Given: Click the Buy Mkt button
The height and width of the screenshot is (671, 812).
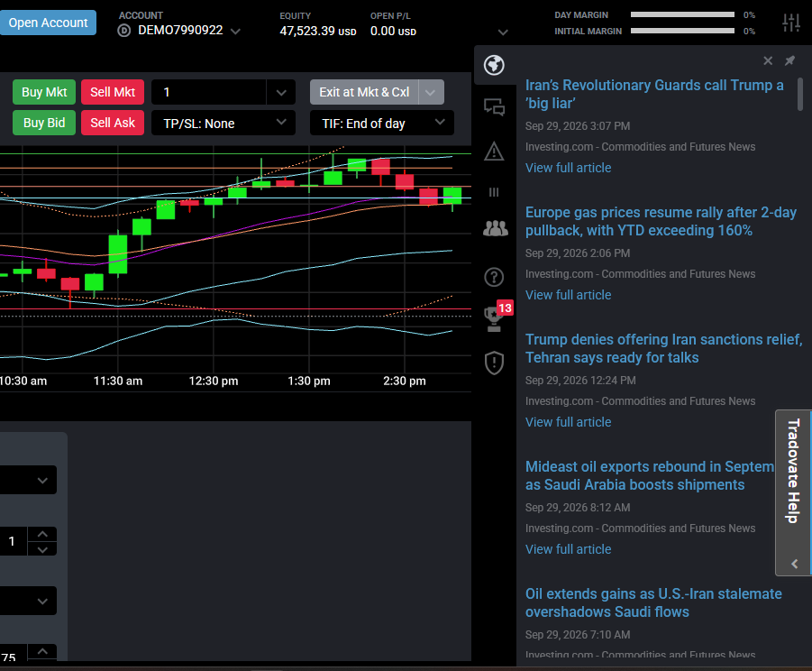Looking at the screenshot, I should coord(44,92).
